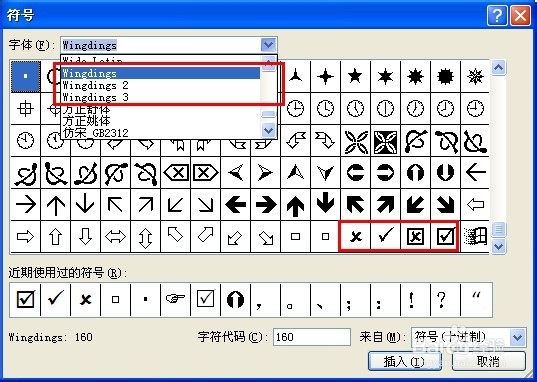Choose the bold left arrow symbol
This screenshot has width=537, height=382.
coord(236,205)
